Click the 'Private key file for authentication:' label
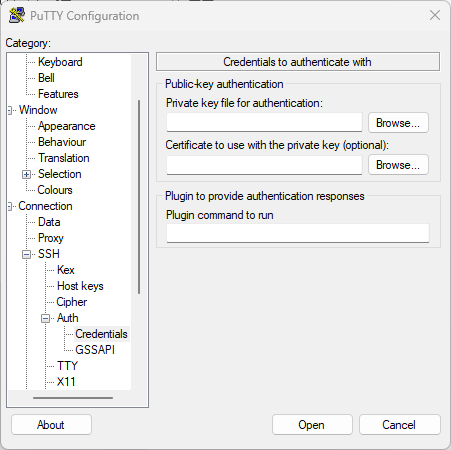This screenshot has height=450, width=451. point(244,103)
